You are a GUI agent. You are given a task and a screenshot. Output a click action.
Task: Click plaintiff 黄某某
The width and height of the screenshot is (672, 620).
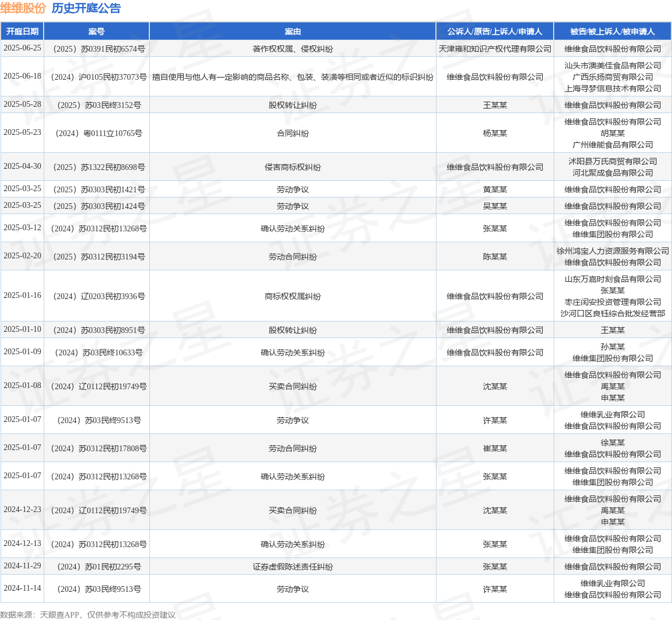pyautogui.click(x=495, y=189)
